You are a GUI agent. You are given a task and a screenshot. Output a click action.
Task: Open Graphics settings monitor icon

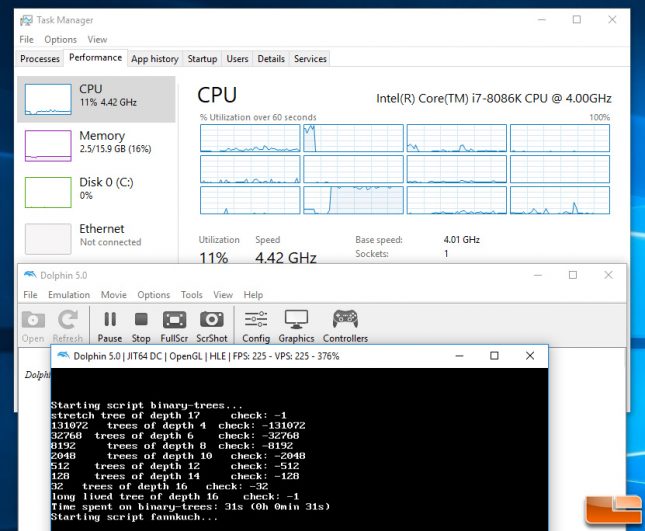pos(296,320)
